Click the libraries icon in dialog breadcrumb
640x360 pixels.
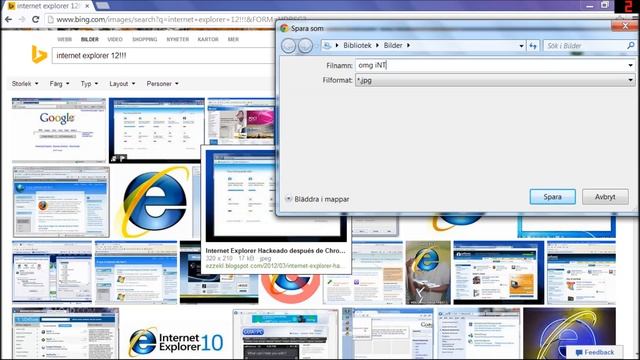(x=327, y=45)
